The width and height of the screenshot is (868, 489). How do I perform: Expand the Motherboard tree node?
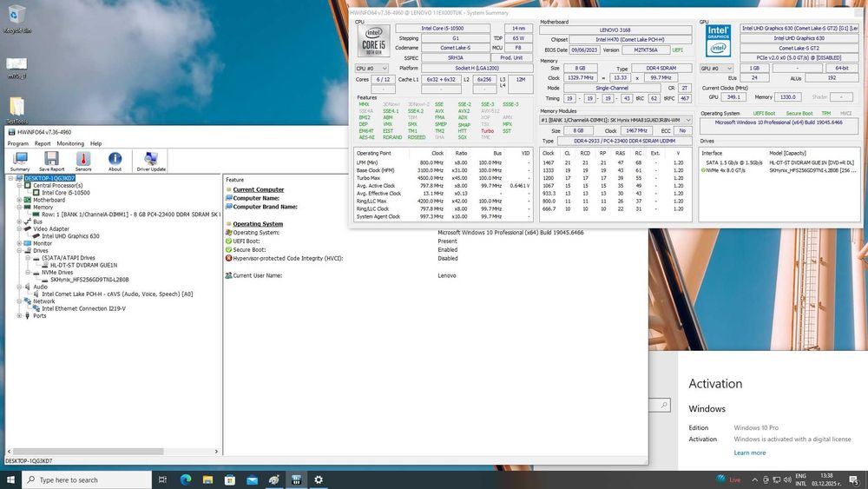click(19, 200)
